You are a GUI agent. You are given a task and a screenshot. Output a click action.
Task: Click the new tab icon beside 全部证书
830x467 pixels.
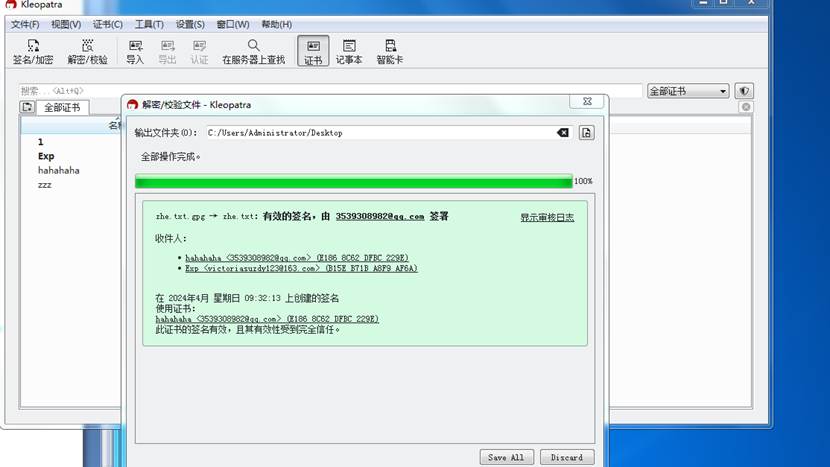28,107
